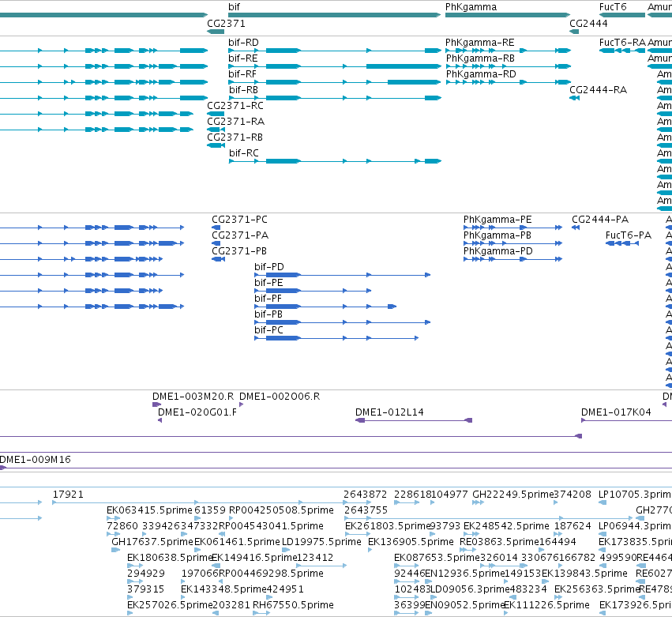Select transcript PhKgamma-RE
Screen dimensions: 672x617
coord(509,51)
